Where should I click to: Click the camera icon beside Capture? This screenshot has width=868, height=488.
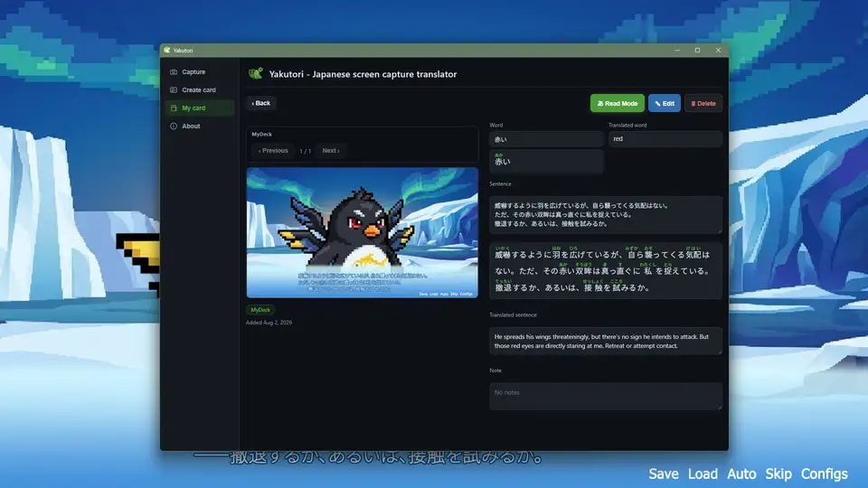(174, 72)
